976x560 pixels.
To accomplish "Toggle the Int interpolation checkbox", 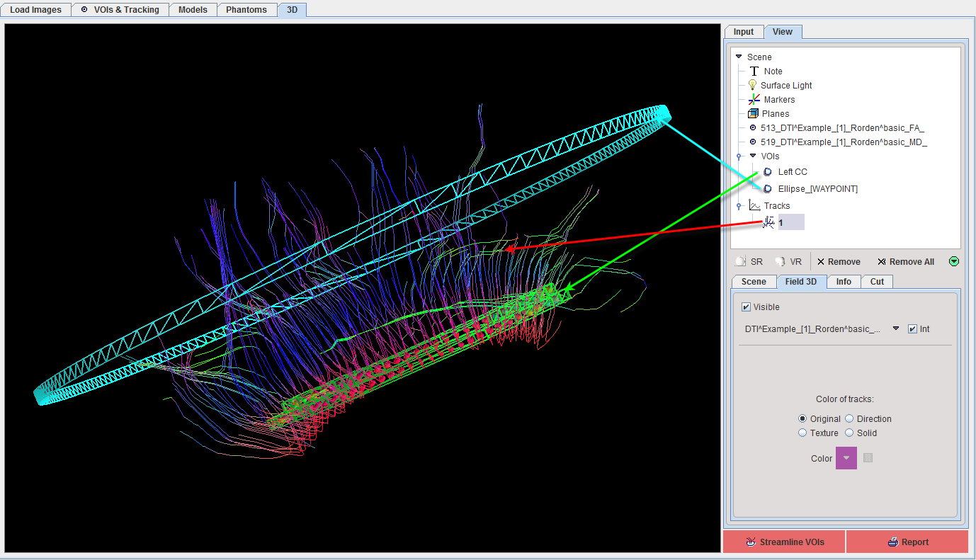I will 912,328.
